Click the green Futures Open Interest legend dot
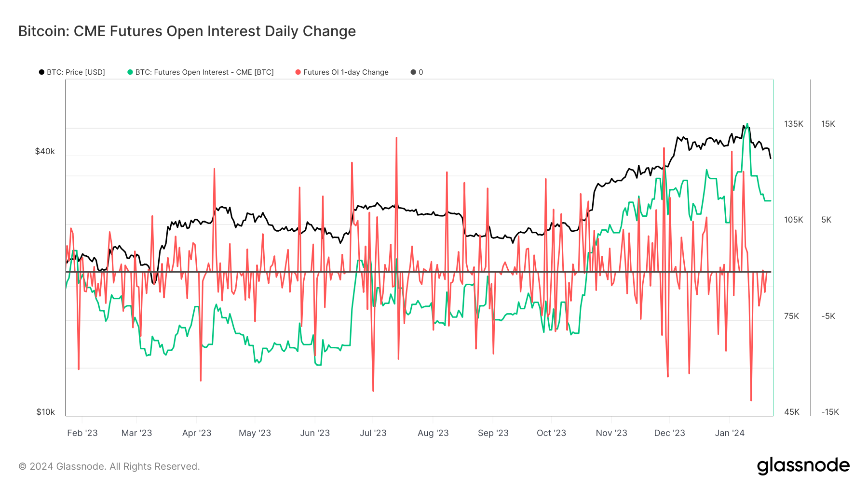 (130, 72)
